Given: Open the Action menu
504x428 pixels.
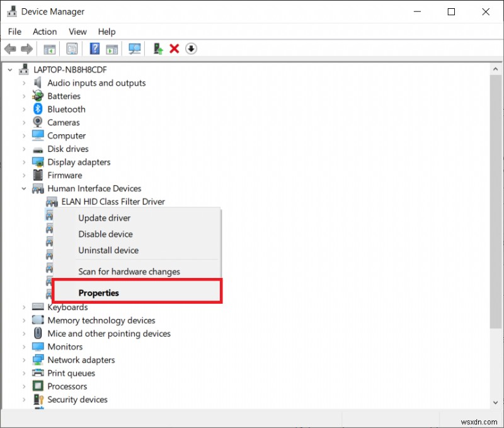Looking at the screenshot, I should (x=44, y=32).
